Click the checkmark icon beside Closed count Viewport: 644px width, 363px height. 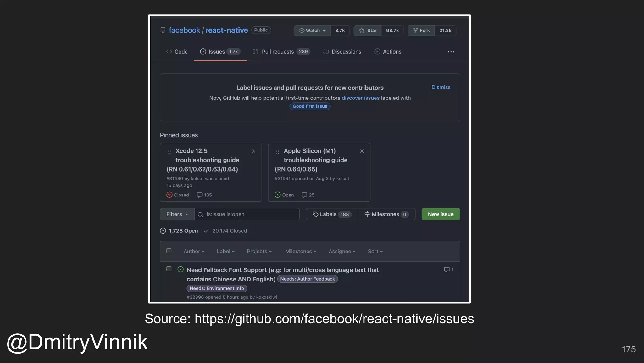[x=206, y=231]
